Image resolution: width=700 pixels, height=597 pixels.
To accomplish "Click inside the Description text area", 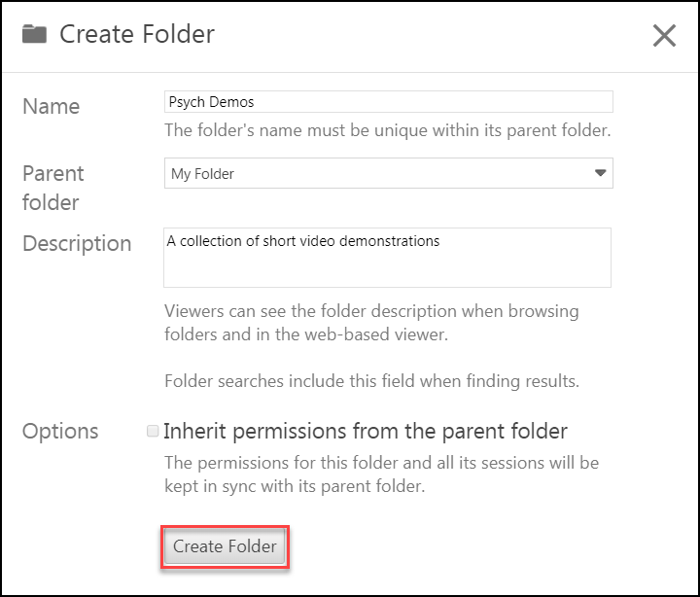I will click(x=387, y=265).
